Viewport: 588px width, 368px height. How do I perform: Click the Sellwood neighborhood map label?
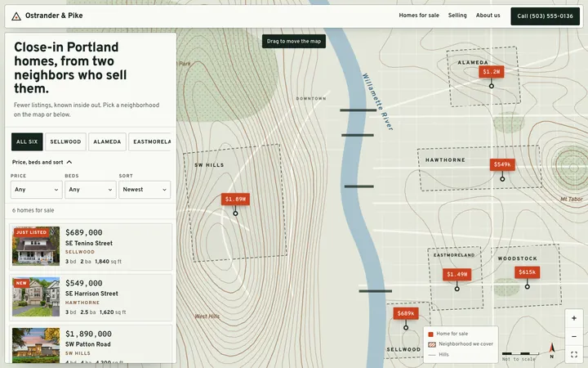(x=403, y=349)
